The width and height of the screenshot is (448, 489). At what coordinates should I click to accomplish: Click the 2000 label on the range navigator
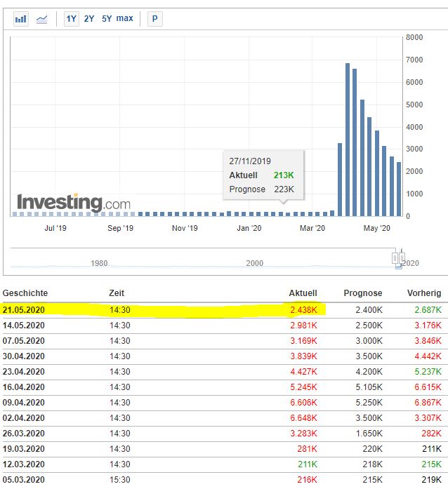(254, 263)
